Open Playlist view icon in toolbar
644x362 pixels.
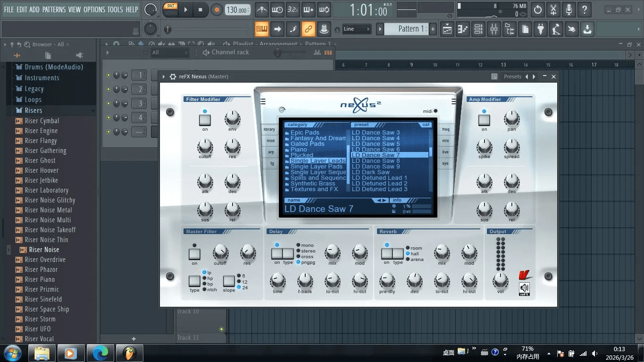tap(447, 29)
